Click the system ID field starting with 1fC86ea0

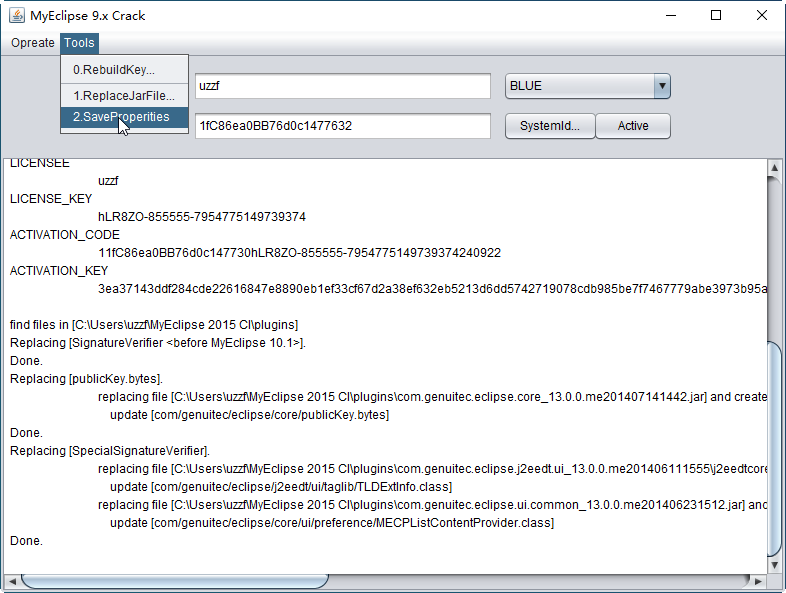pyautogui.click(x=342, y=126)
